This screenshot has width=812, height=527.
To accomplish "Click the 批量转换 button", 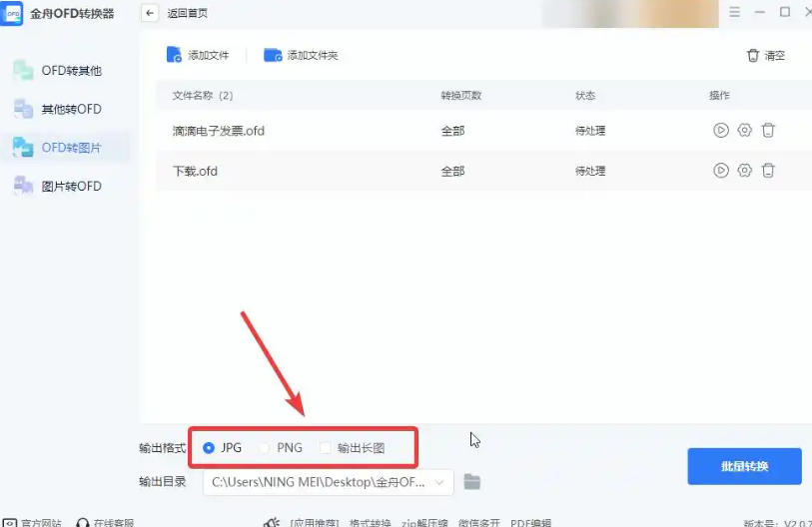I will (744, 466).
